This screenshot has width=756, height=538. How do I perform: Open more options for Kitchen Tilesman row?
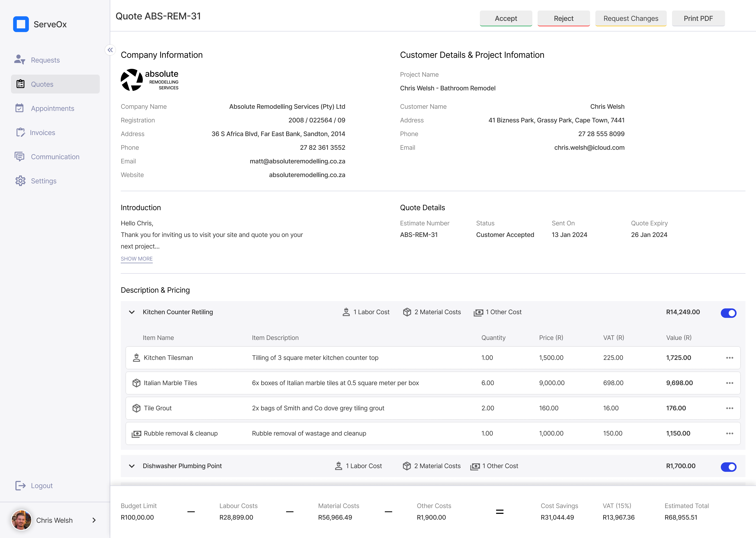pos(730,358)
